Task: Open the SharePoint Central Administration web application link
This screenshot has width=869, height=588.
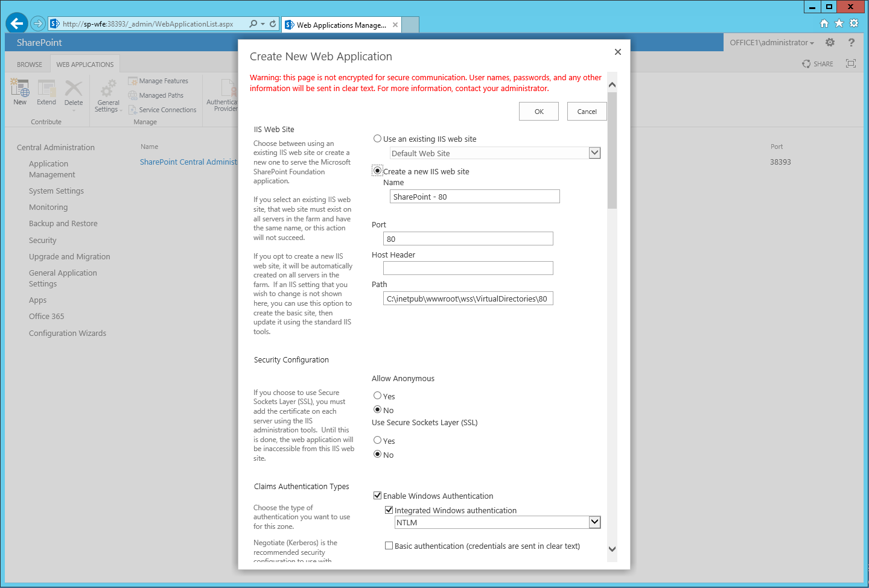Action: (x=189, y=162)
